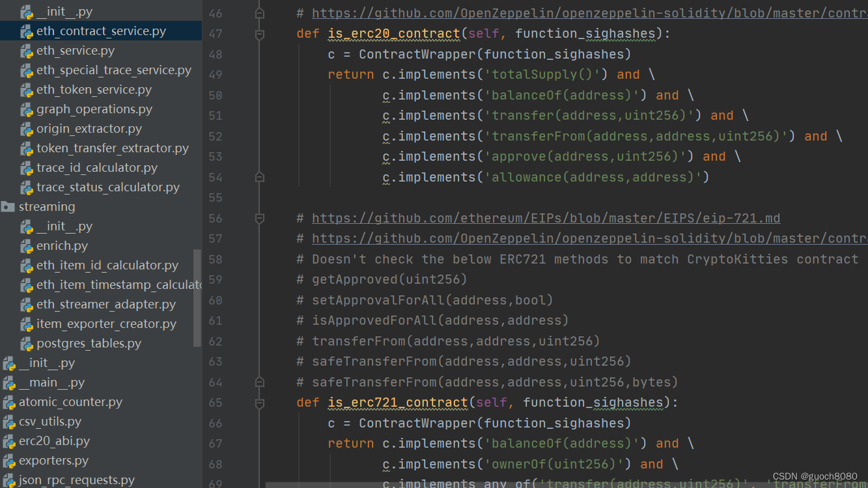Click Python icon beside exporters.py
This screenshot has width=868, height=488.
coord(9,461)
